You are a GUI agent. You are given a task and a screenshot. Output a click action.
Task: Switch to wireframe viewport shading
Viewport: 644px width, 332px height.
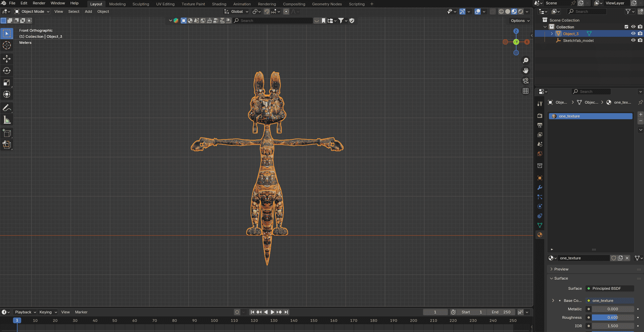click(501, 11)
